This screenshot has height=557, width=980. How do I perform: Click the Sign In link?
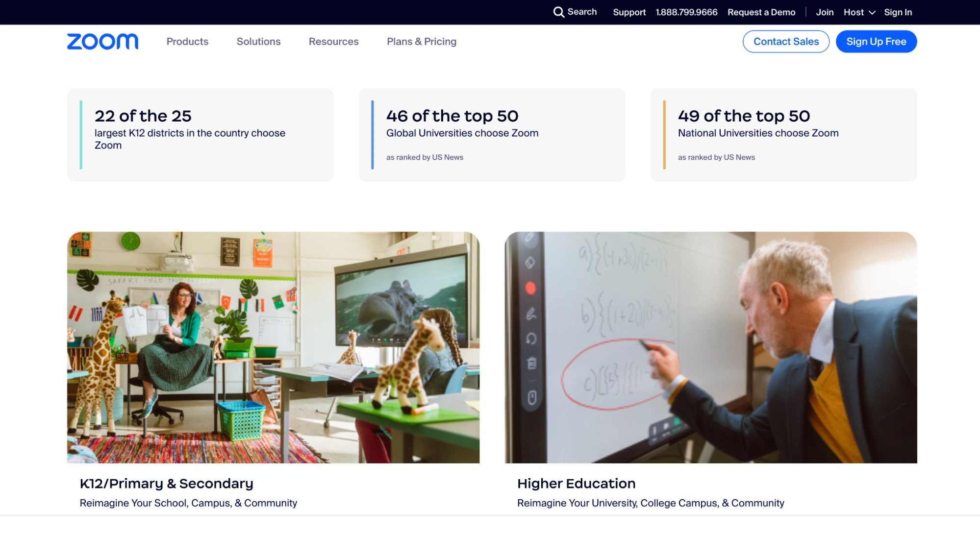[898, 12]
